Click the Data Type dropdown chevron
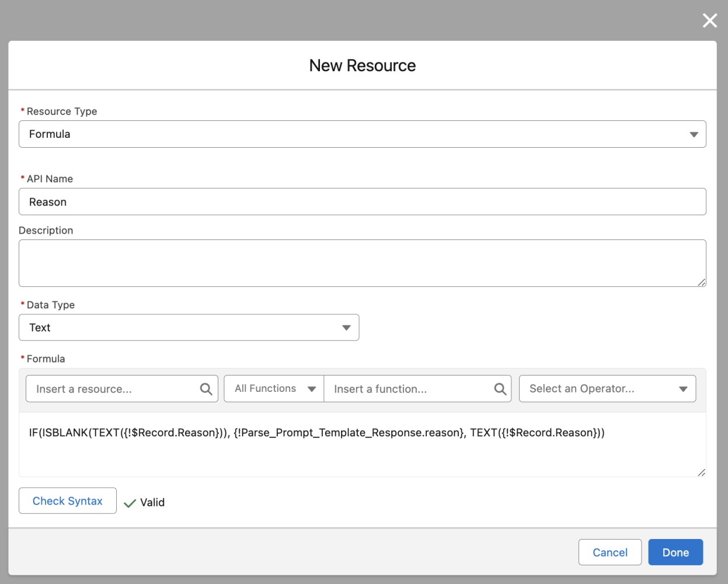 click(x=345, y=328)
